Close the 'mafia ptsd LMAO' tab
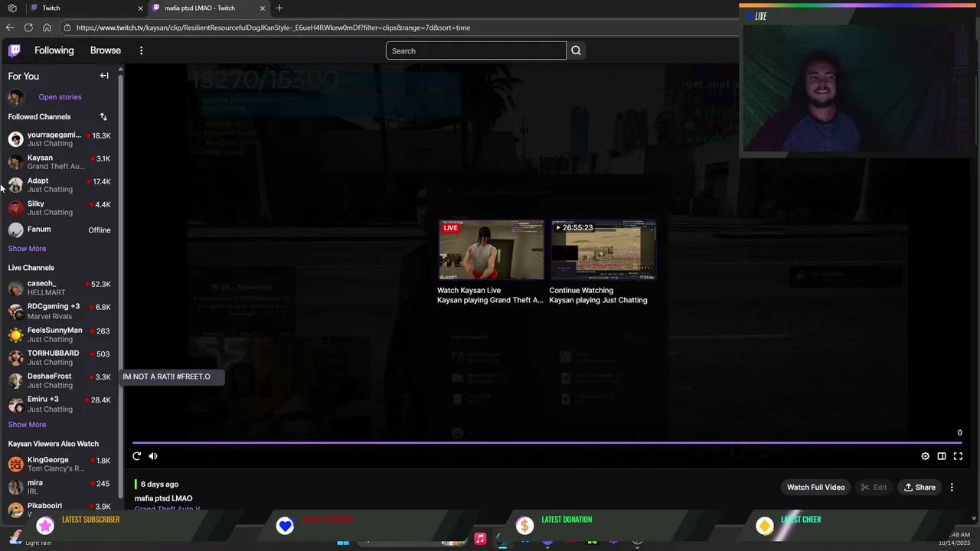The image size is (980, 551). [263, 8]
